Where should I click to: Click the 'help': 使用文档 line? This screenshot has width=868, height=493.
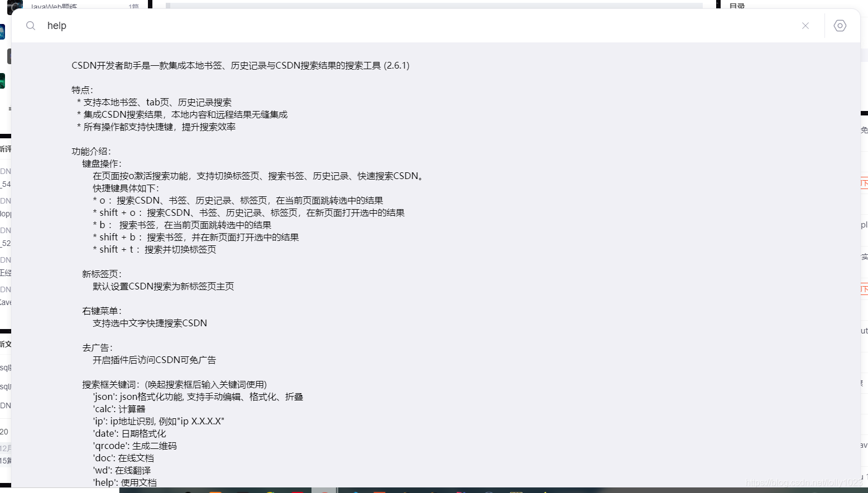(x=125, y=482)
